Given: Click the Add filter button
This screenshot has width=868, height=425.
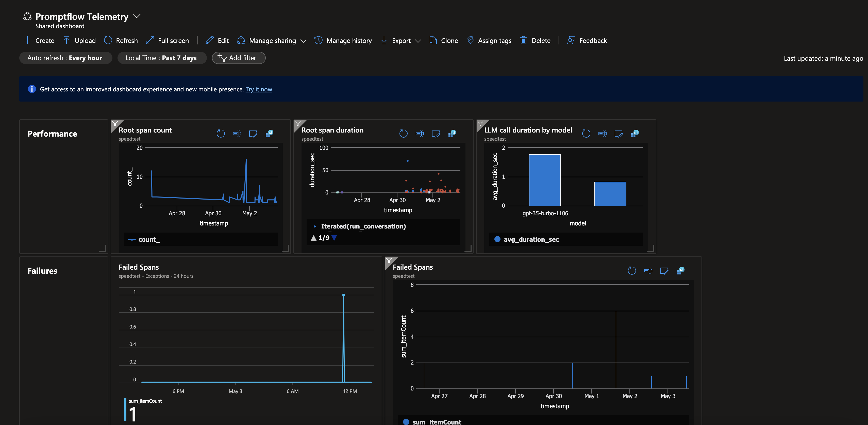Looking at the screenshot, I should [238, 58].
